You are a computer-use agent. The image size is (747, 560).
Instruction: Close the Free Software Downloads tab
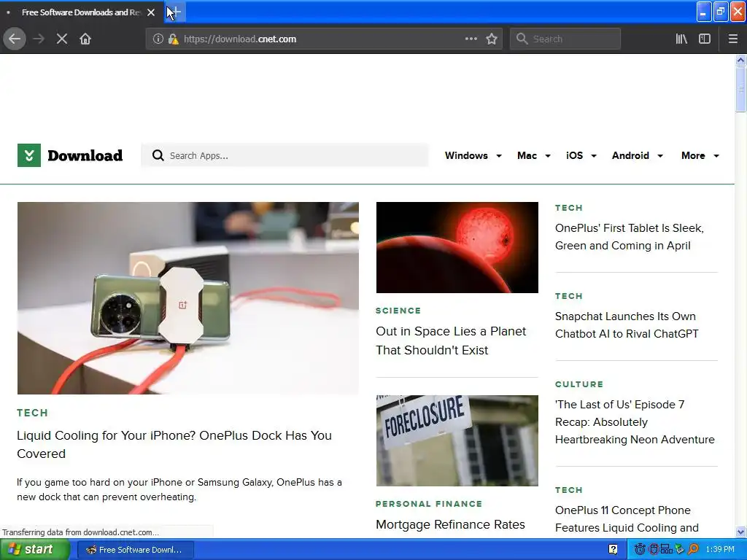click(151, 12)
